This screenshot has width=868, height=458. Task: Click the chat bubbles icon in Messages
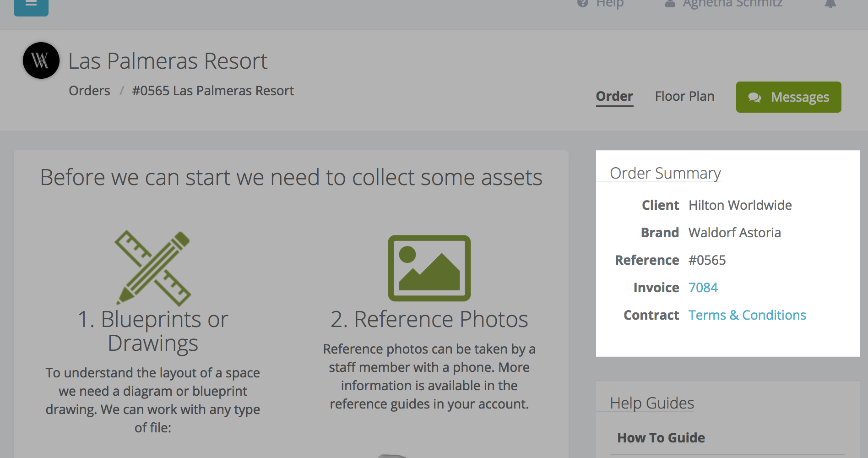[x=754, y=98]
